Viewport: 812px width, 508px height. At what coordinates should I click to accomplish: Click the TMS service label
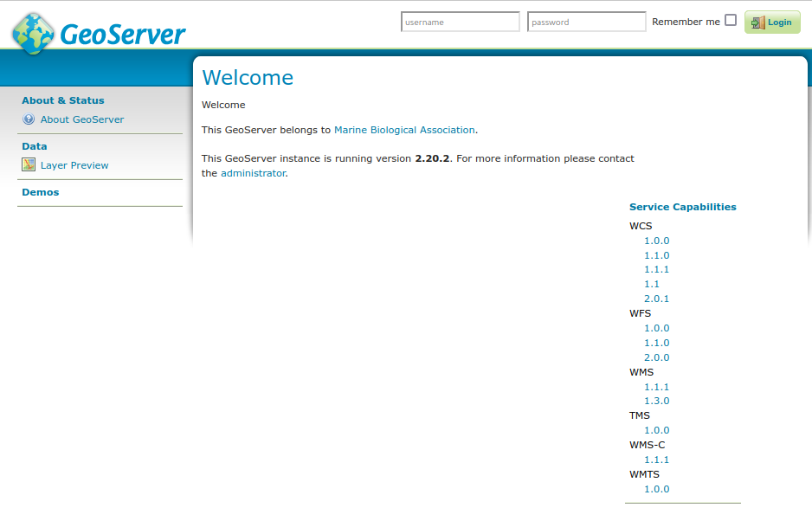pos(640,415)
